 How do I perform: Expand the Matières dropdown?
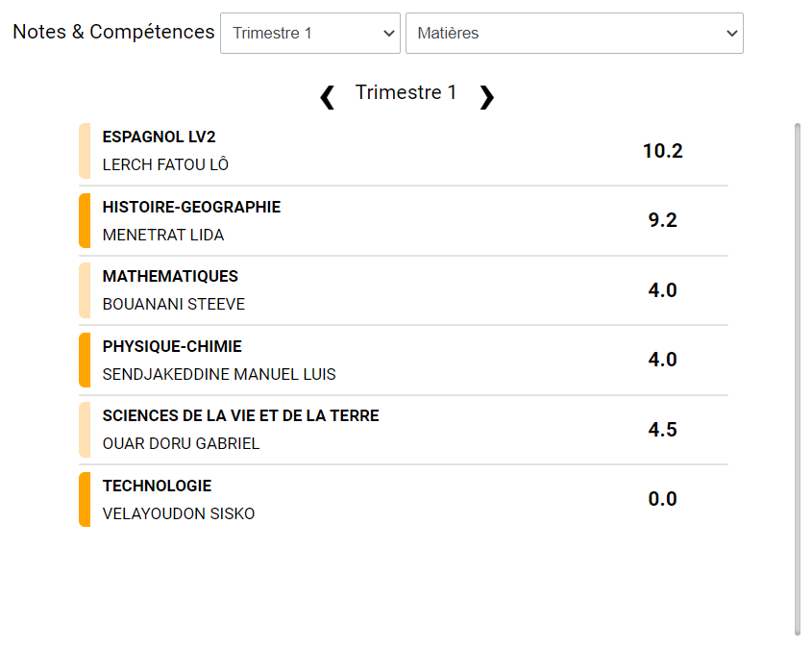pos(574,34)
